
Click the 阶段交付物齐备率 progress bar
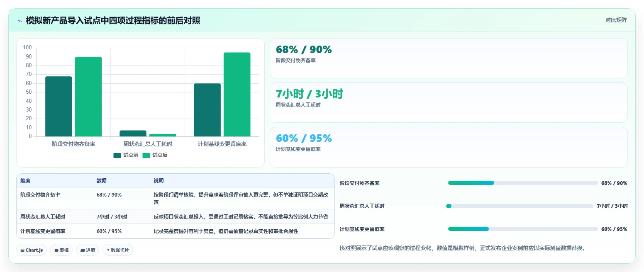click(523, 183)
